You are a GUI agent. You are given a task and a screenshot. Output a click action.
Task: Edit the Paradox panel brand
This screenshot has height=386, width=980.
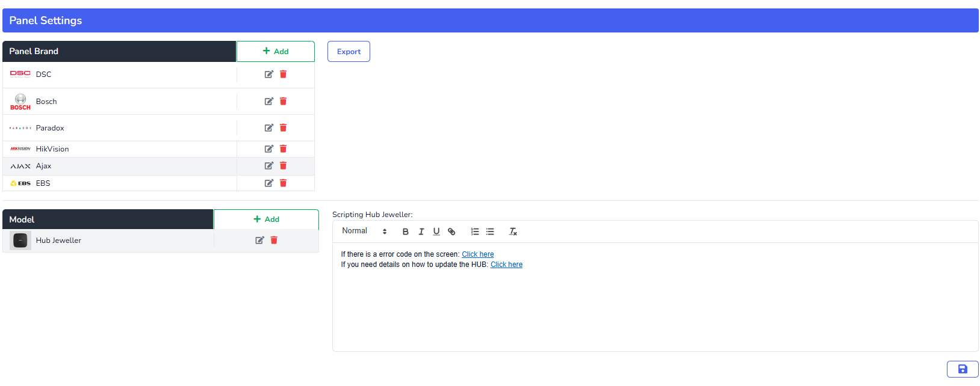pos(268,128)
